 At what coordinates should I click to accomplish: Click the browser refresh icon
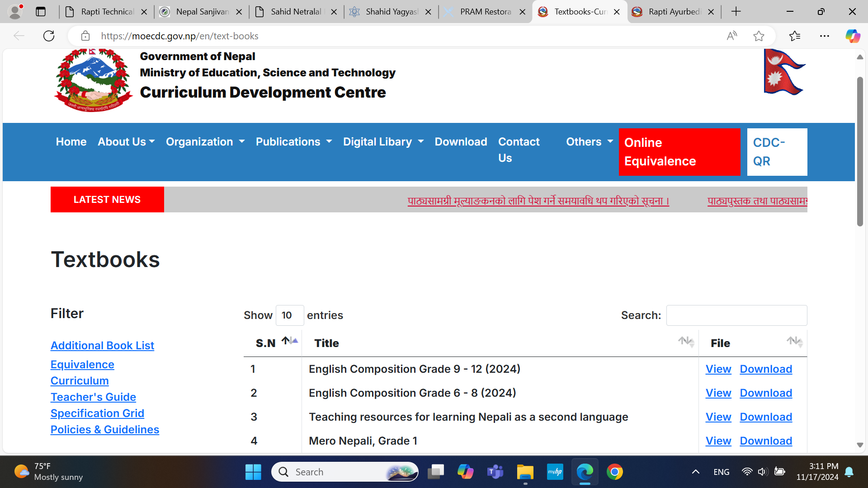point(49,36)
